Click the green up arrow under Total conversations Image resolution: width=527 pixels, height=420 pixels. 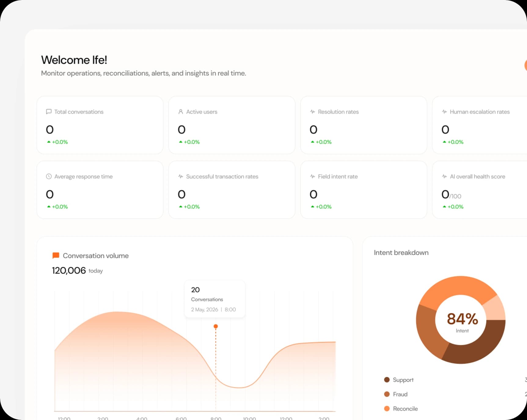(x=49, y=142)
